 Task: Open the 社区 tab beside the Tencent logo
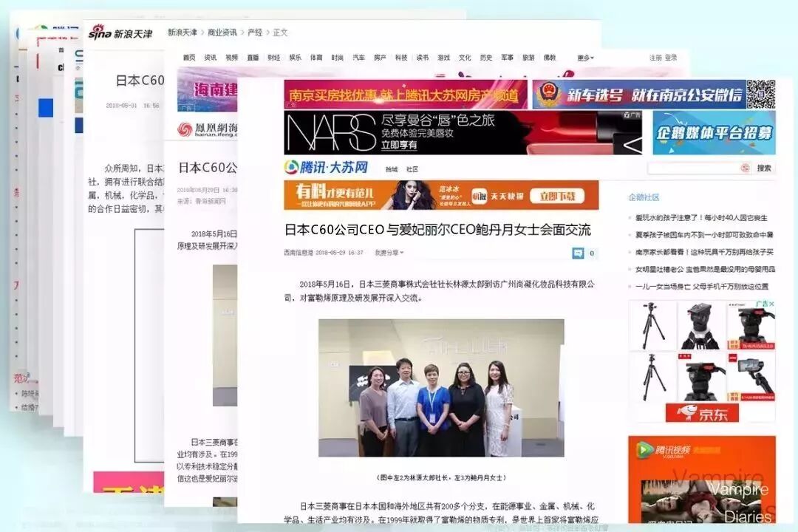tap(412, 169)
